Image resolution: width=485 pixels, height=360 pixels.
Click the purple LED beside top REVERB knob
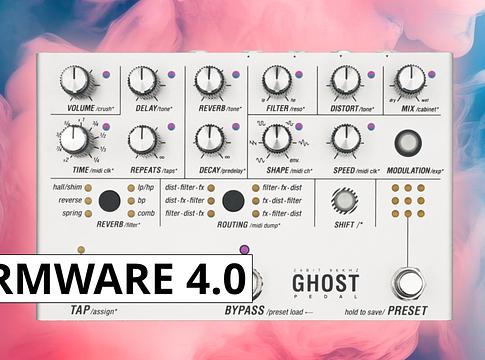pos(236,74)
